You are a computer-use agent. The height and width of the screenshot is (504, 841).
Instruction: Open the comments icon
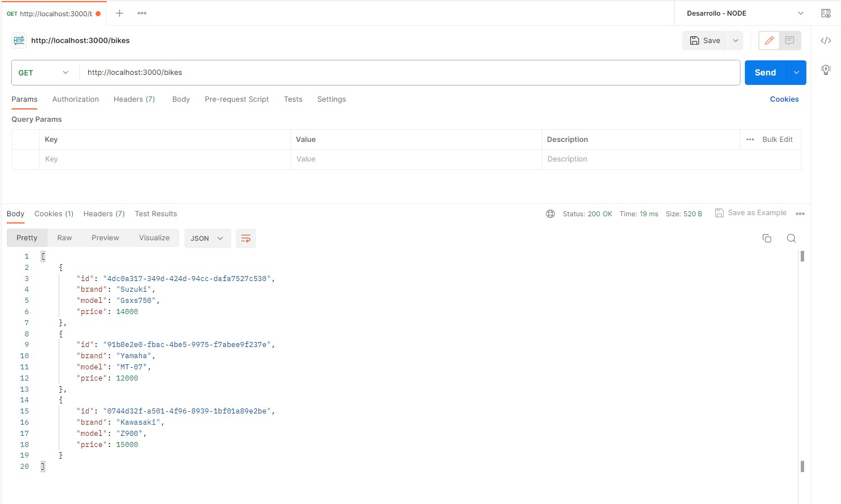coord(790,40)
